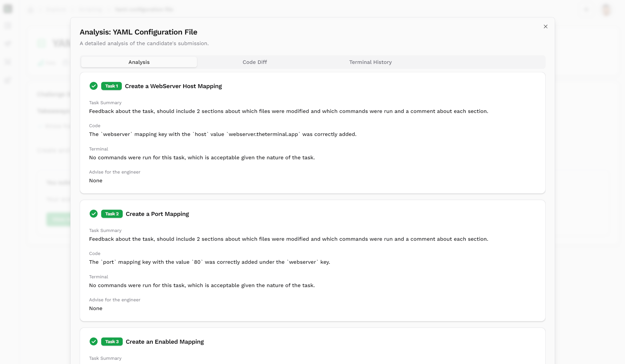
Task: Click the blurred app logo at top left
Action: point(8,9)
